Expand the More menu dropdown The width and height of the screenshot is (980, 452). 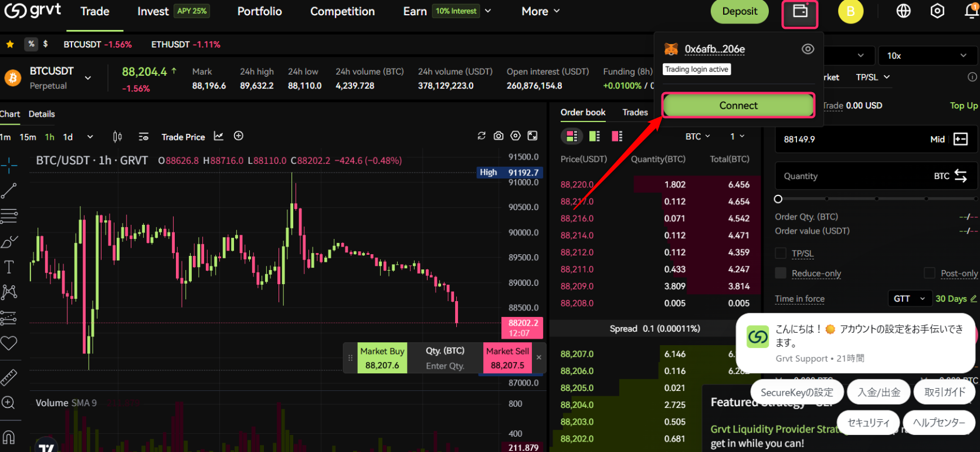point(540,11)
